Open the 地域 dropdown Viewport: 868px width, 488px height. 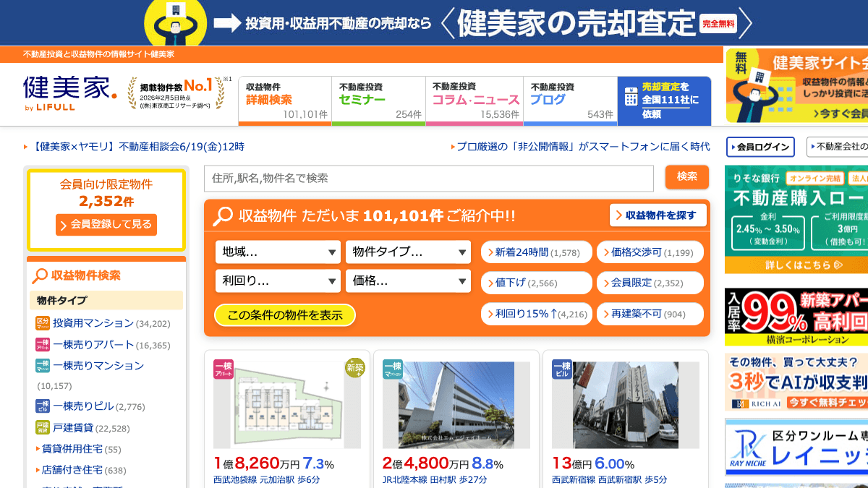pyautogui.click(x=278, y=252)
